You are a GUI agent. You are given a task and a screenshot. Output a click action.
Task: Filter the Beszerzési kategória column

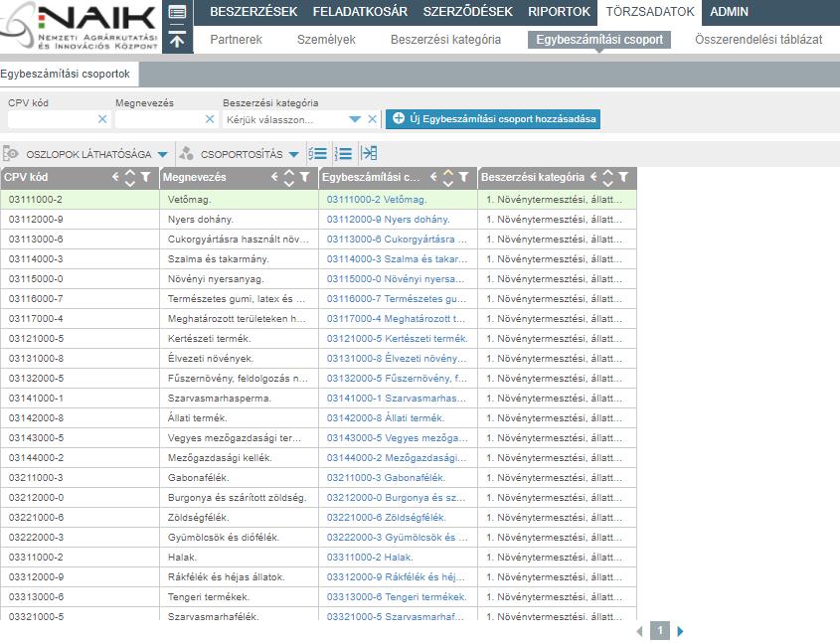623,176
